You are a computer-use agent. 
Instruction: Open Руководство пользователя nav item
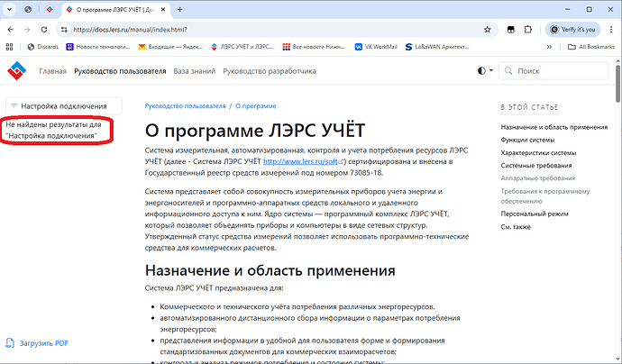coord(120,71)
